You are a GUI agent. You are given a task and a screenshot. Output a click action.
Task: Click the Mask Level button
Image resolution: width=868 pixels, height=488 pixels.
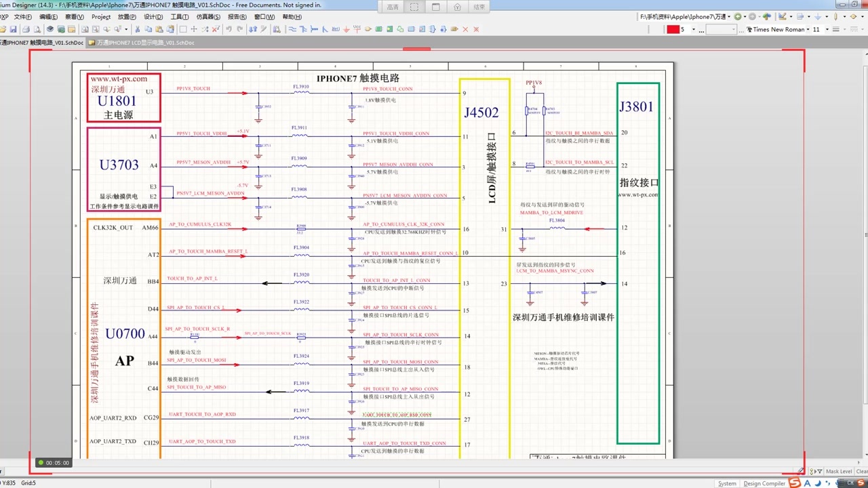(839, 471)
